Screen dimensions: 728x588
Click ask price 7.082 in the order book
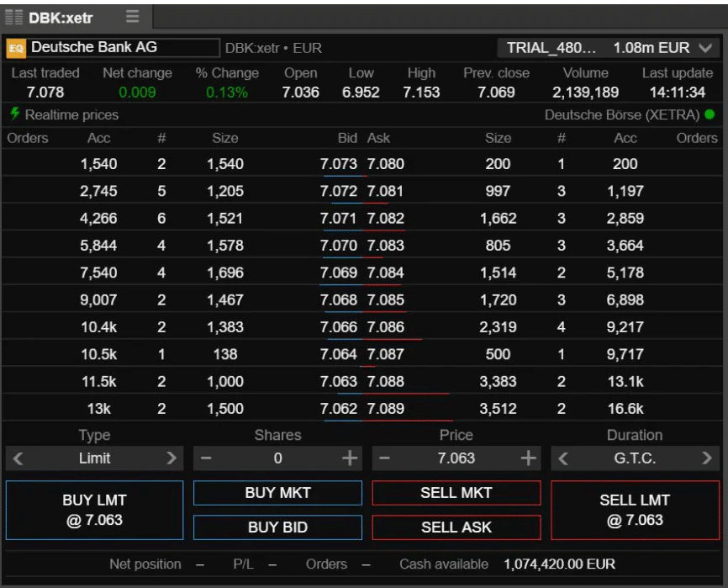click(386, 219)
